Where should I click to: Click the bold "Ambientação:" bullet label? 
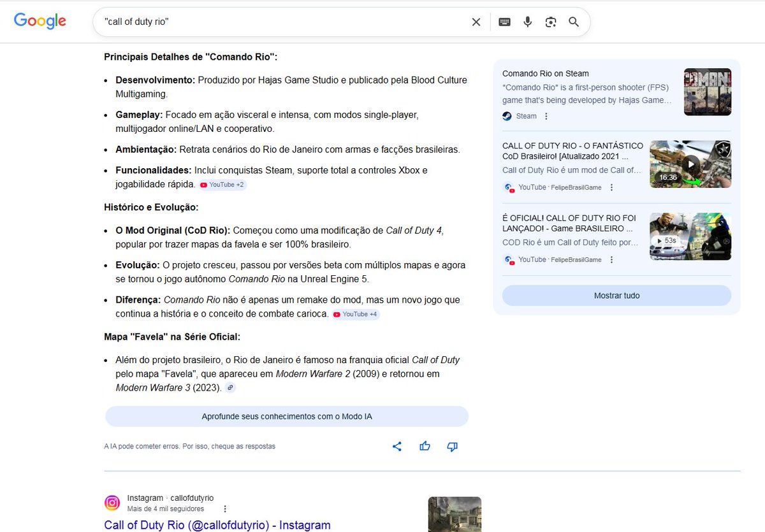coord(146,149)
